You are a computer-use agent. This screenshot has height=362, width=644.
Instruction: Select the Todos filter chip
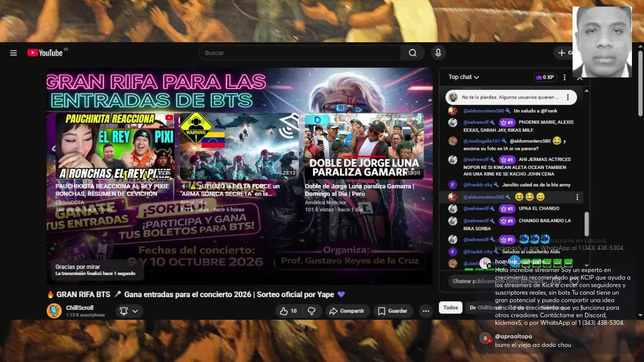pos(450,308)
